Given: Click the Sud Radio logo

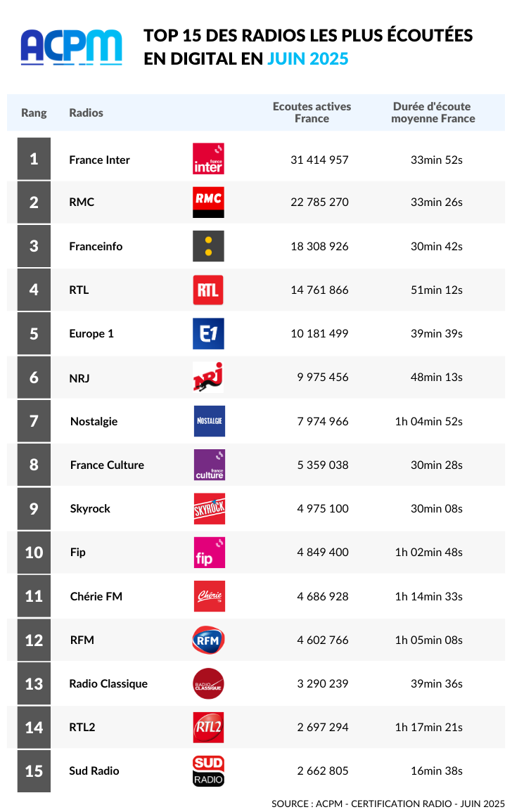Looking at the screenshot, I should 208,771.
